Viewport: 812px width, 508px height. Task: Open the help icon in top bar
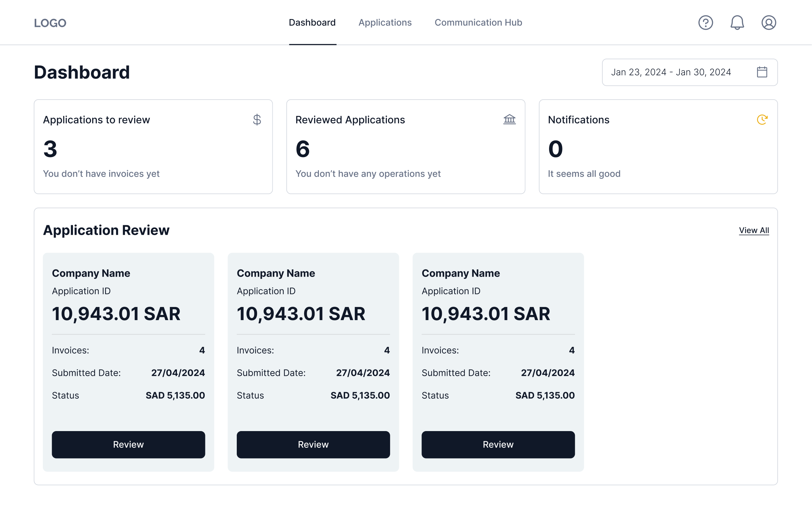coord(706,23)
